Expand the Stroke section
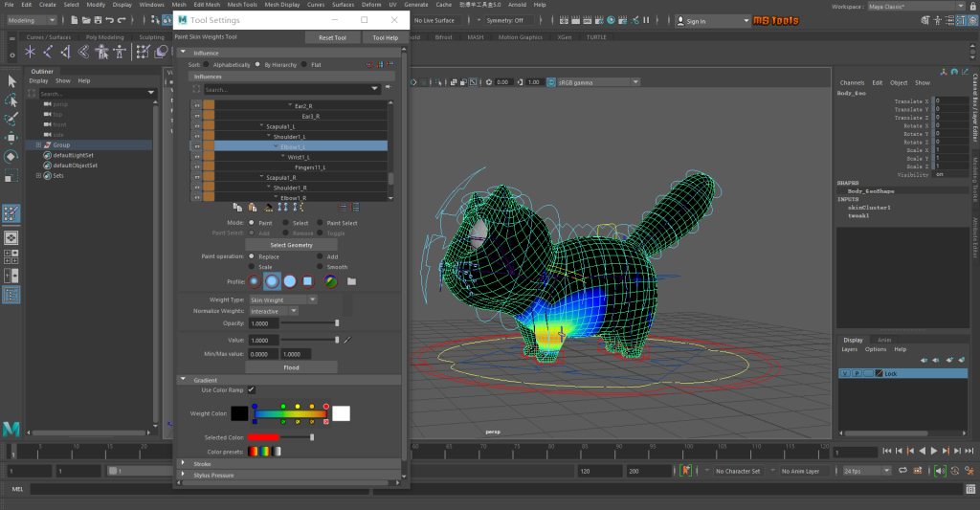Screen dimensions: 980x510 click(x=183, y=464)
